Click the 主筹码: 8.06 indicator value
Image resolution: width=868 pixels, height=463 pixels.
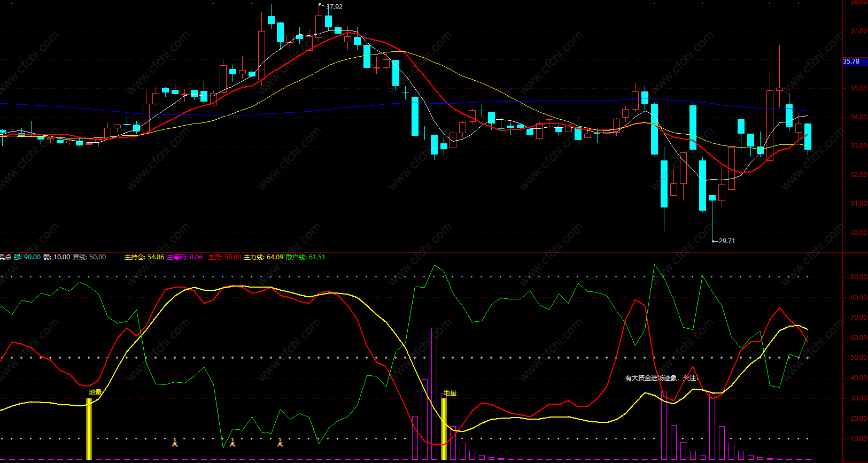[x=185, y=257]
